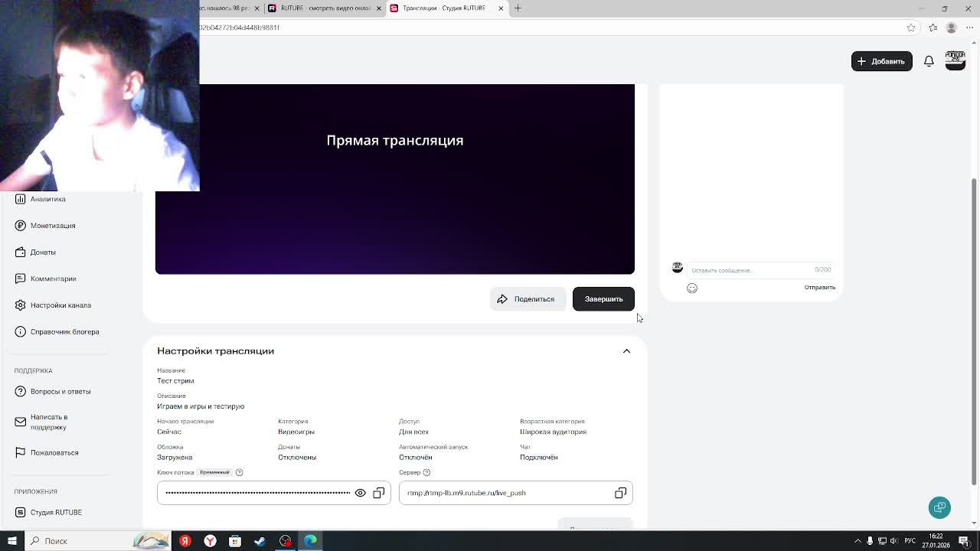Open Microsoft Store from taskbar
Screen dimensions: 980x551
[x=235, y=541]
